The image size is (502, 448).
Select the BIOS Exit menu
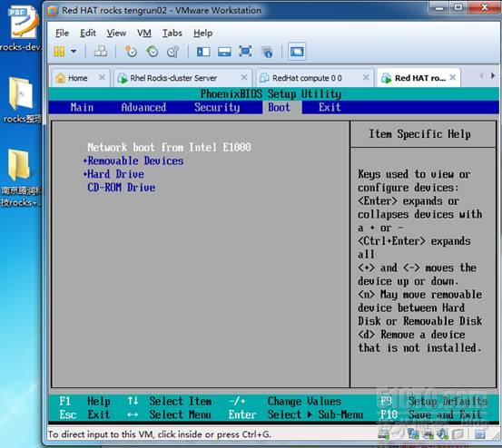pos(330,107)
